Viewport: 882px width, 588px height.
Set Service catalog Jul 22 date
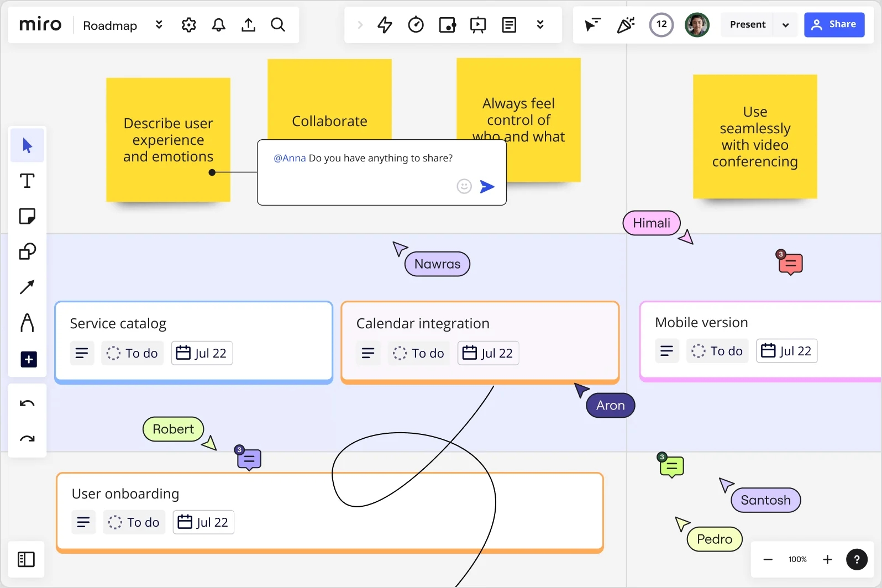tap(202, 353)
